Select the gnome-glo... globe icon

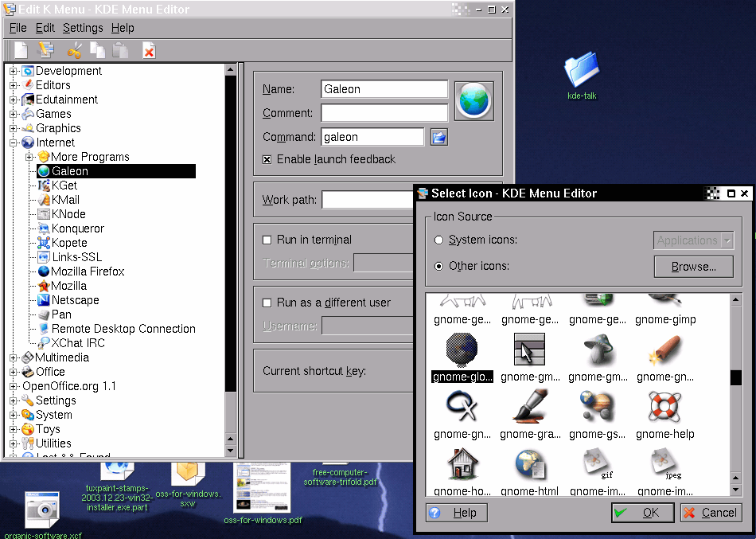point(462,357)
